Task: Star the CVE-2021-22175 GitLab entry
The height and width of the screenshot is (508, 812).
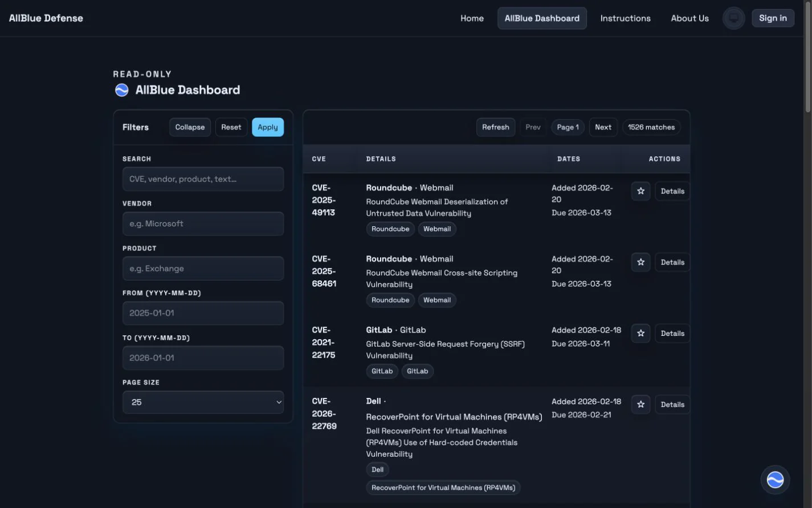Action: [640, 334]
